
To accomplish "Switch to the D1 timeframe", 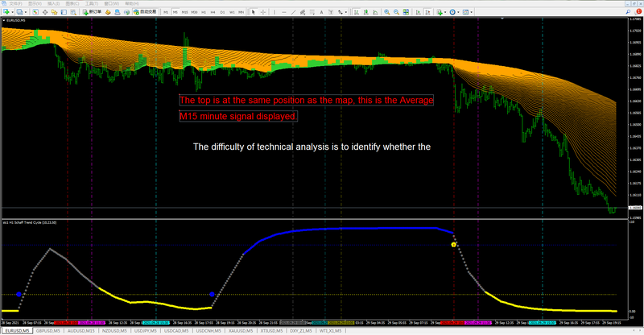I will click(223, 12).
